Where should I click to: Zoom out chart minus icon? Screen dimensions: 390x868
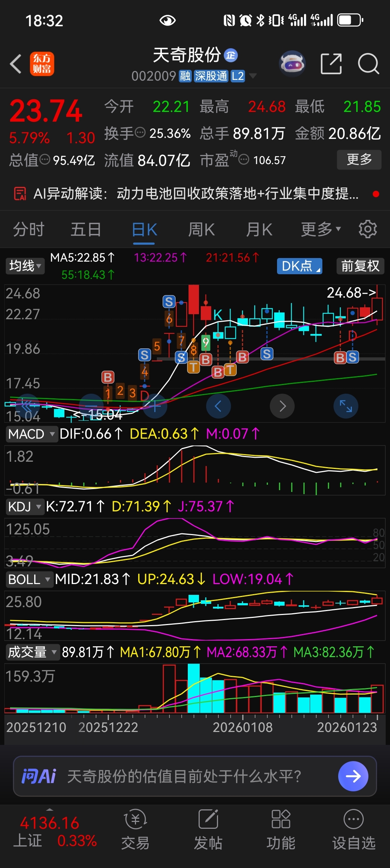(91, 406)
